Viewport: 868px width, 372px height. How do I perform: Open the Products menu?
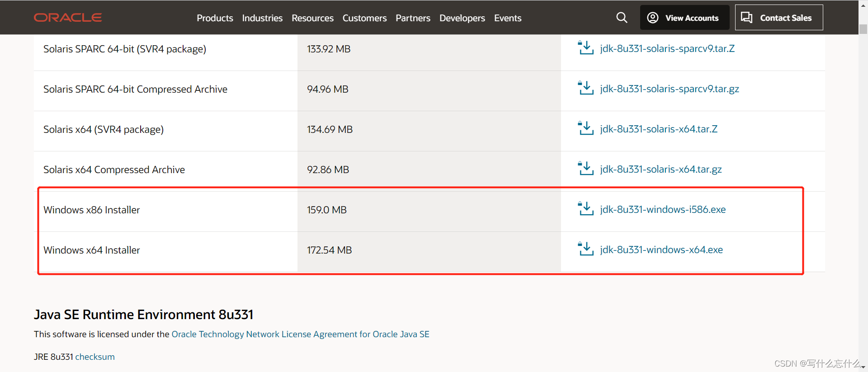click(215, 18)
